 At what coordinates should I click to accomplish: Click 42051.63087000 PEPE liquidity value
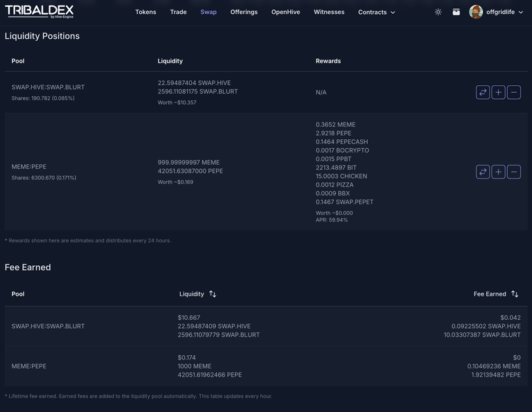click(x=190, y=171)
